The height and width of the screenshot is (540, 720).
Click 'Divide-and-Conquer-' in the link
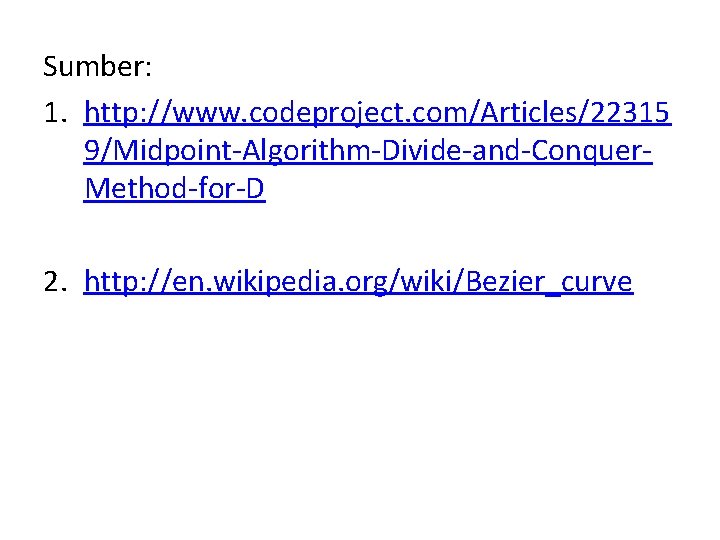point(517,151)
